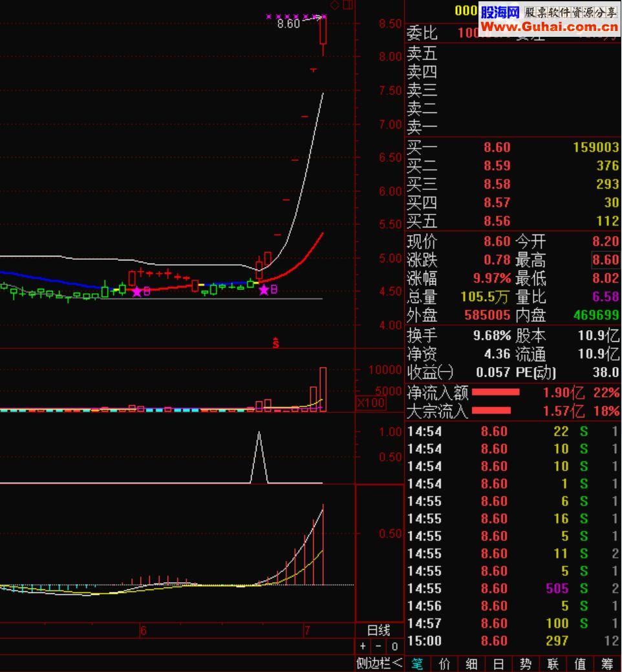This screenshot has height=672, width=622.
Task: Click the 内盘 value 469699
Action: [596, 315]
